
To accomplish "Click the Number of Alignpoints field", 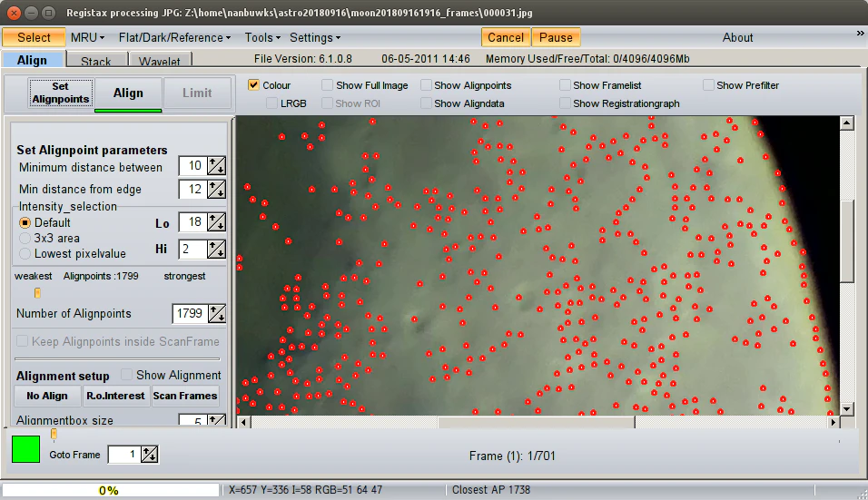I will pos(190,314).
